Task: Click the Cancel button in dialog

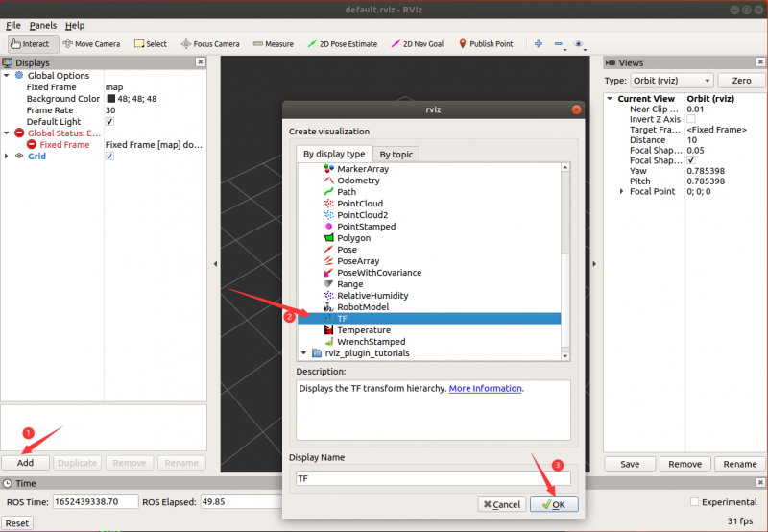Action: point(502,504)
